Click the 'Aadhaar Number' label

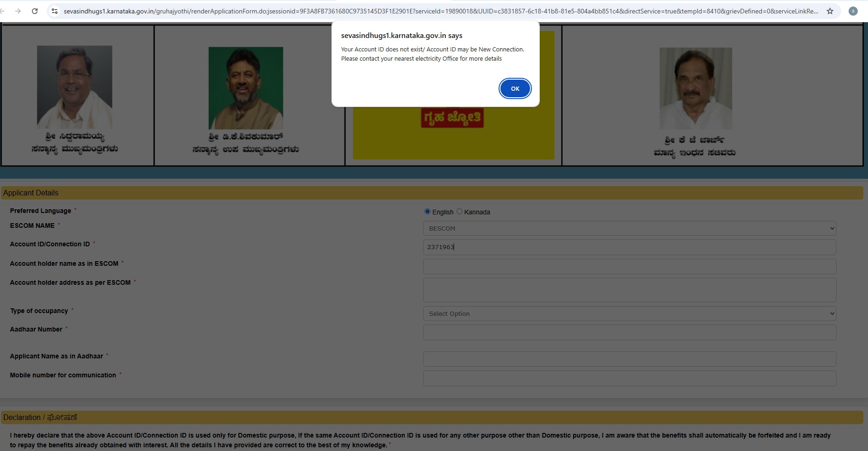[x=36, y=329]
